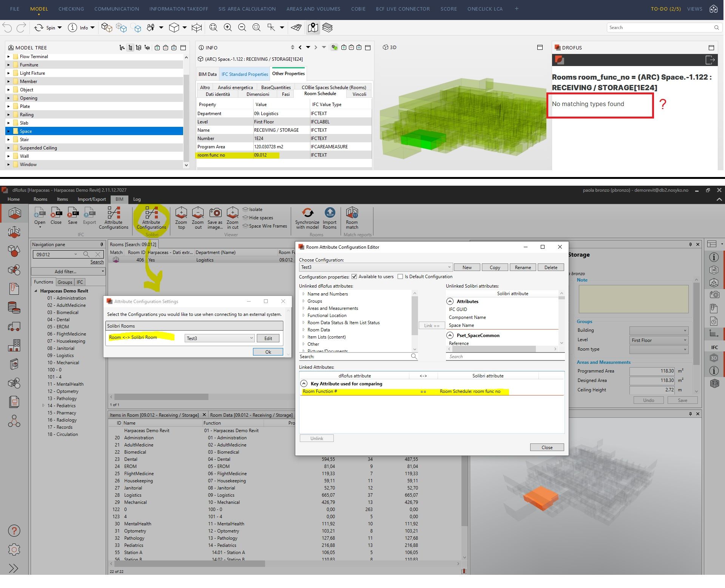Image resolution: width=725 pixels, height=588 pixels.
Task: Expand the Furniture node in Model Tree
Action: click(x=8, y=65)
